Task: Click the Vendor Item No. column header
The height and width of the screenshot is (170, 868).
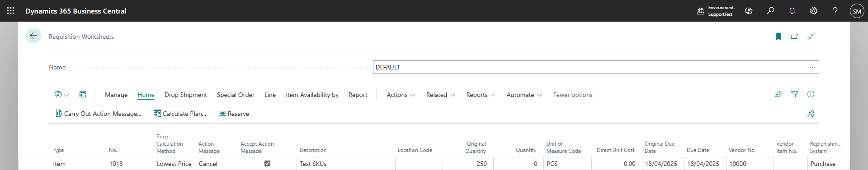Action: (787, 147)
